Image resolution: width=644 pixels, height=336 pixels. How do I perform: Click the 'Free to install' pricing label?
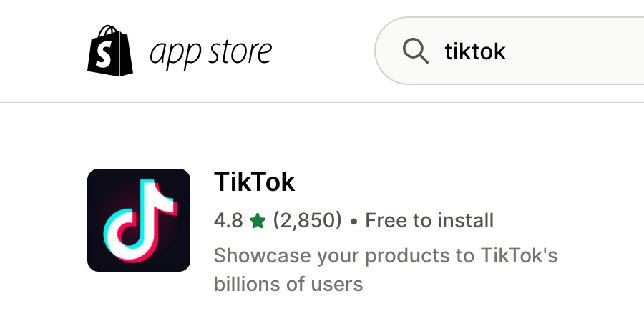point(429,221)
